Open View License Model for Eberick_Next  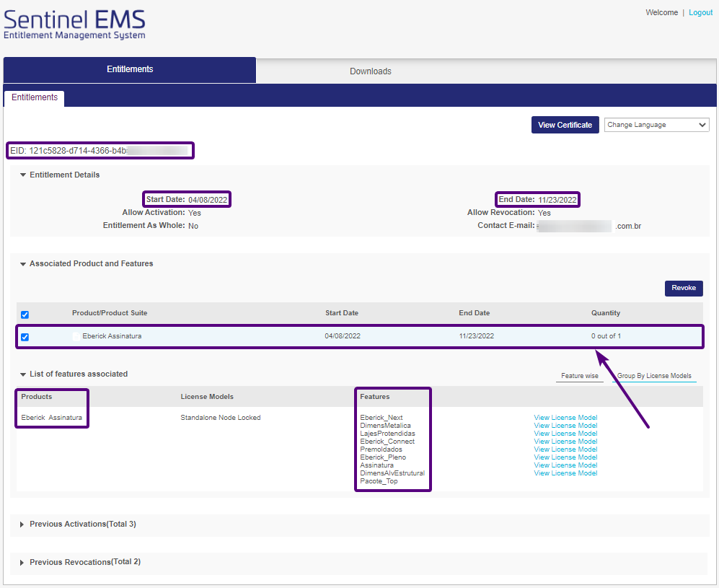click(x=565, y=418)
